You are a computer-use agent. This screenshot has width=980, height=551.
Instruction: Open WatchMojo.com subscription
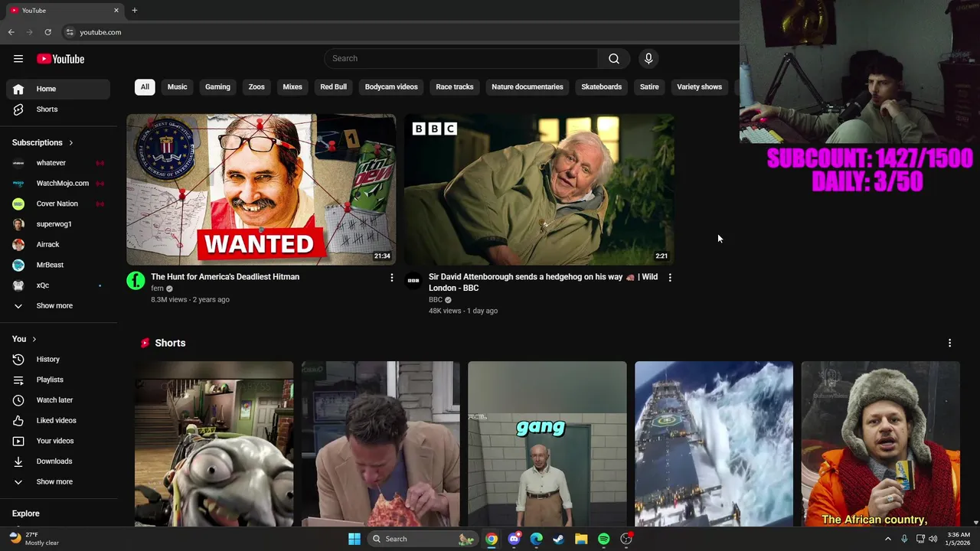point(58,184)
